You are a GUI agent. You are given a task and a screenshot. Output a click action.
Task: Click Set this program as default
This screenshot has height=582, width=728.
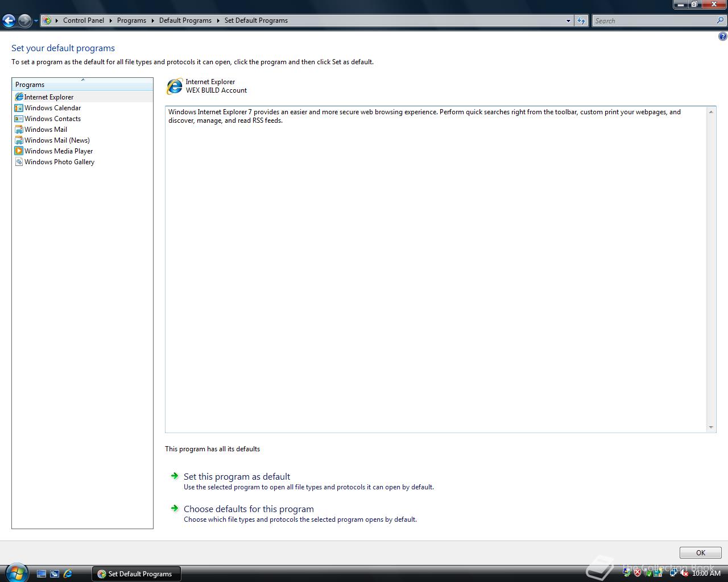237,476
